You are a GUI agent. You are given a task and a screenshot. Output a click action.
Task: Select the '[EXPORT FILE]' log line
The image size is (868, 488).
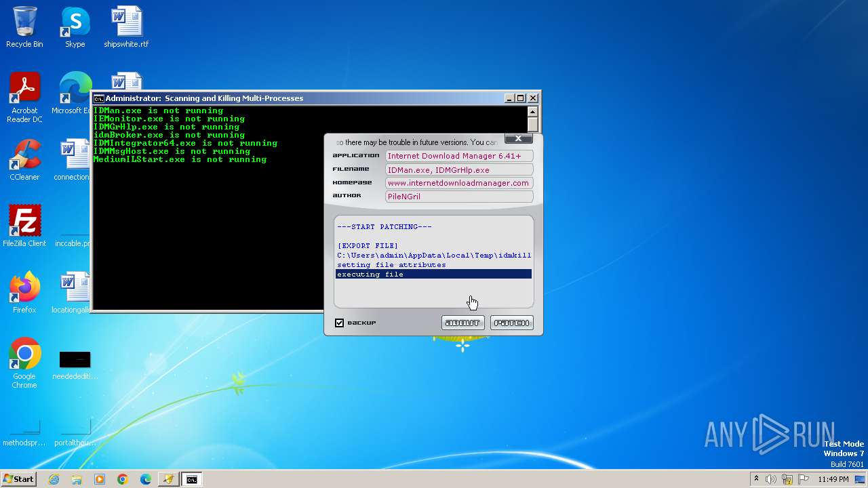[368, 246]
